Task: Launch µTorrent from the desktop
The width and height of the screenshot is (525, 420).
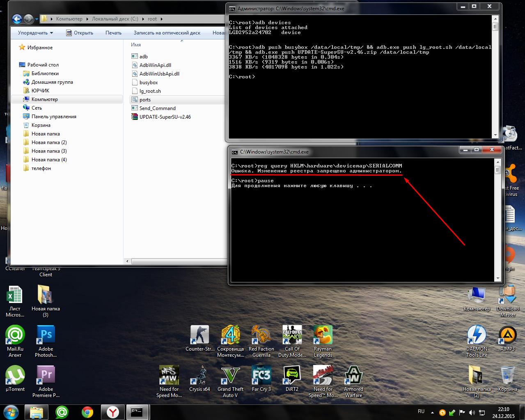Action: pos(15,376)
